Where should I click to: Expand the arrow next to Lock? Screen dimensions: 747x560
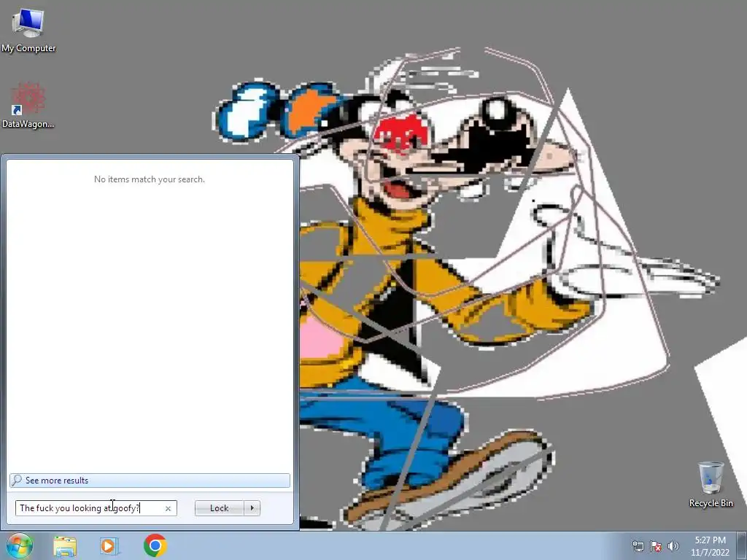click(252, 508)
